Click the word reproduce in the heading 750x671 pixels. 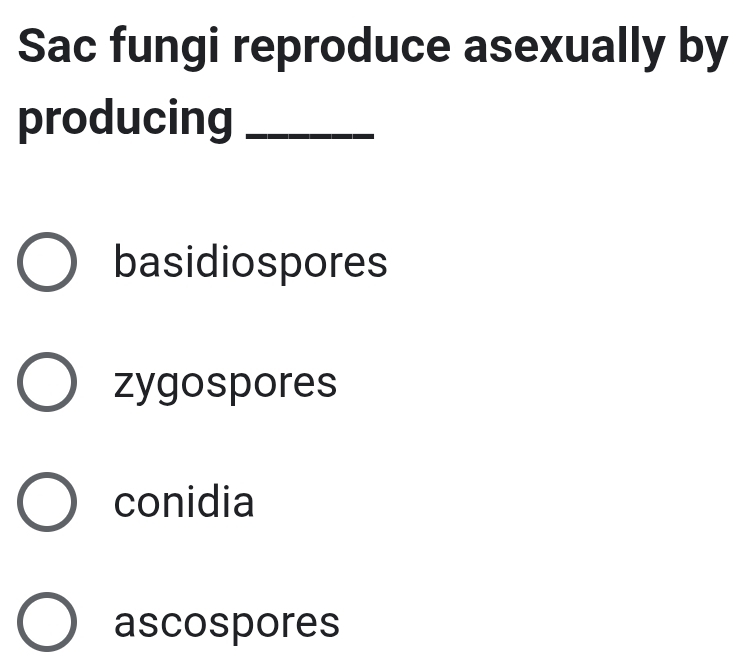pyautogui.click(x=342, y=49)
